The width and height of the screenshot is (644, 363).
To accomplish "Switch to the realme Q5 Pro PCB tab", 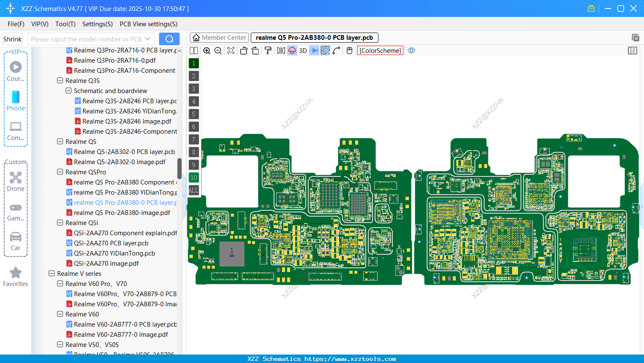I will pos(314,37).
